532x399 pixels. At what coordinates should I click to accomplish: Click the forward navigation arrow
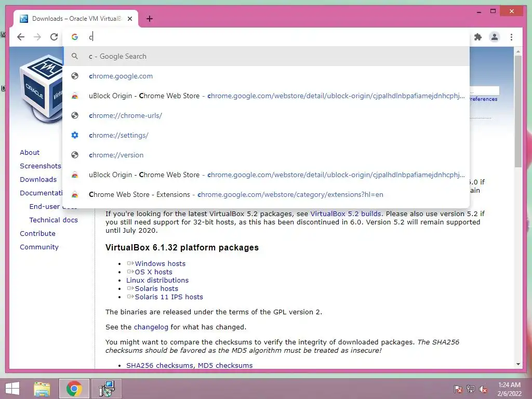coord(37,37)
